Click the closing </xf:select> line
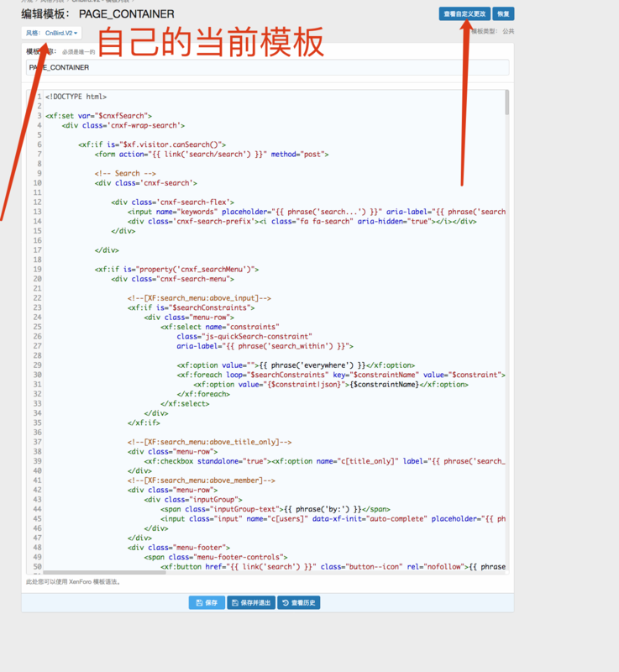Viewport: 619px width, 672px height. [x=185, y=403]
